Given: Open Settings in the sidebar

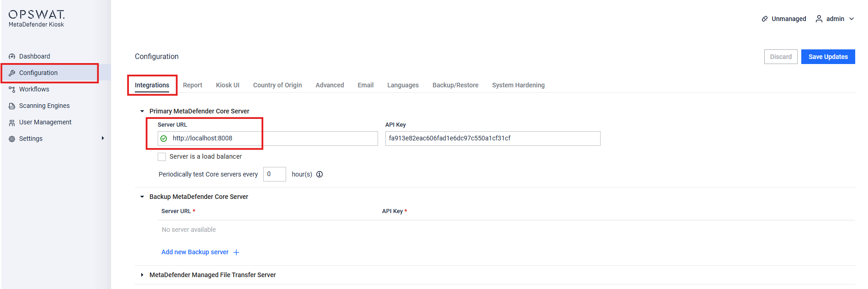Looking at the screenshot, I should coord(31,139).
